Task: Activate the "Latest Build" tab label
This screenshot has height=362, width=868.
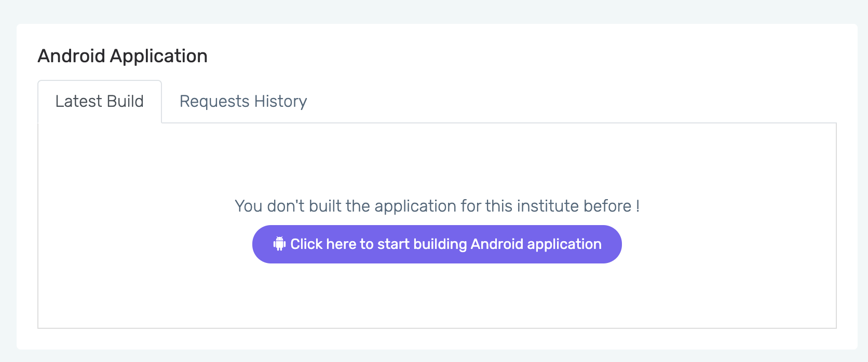Action: [99, 101]
